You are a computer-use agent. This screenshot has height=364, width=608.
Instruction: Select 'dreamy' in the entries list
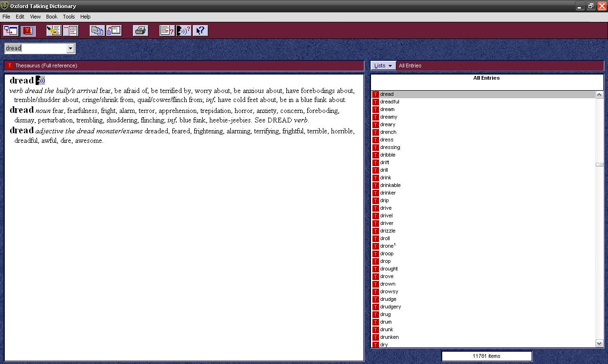389,117
